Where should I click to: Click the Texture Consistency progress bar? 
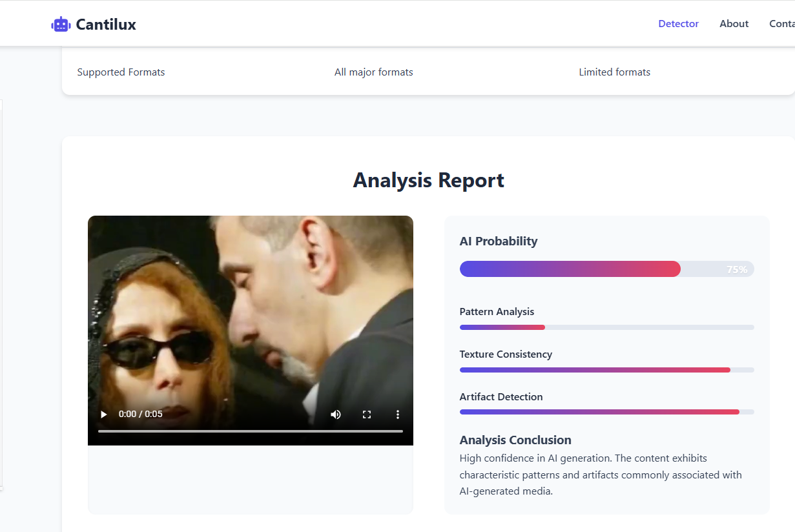click(x=606, y=370)
